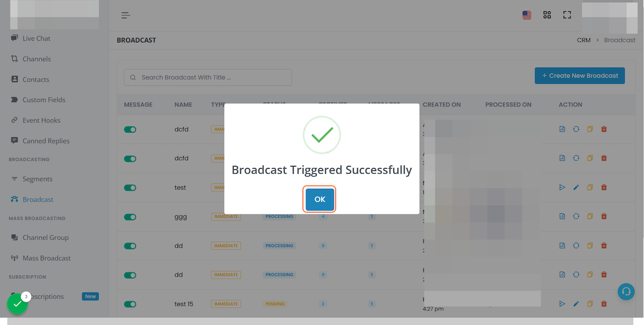This screenshot has height=325, width=644.
Task: Run the test 15 broadcast play icon
Action: [562, 304]
